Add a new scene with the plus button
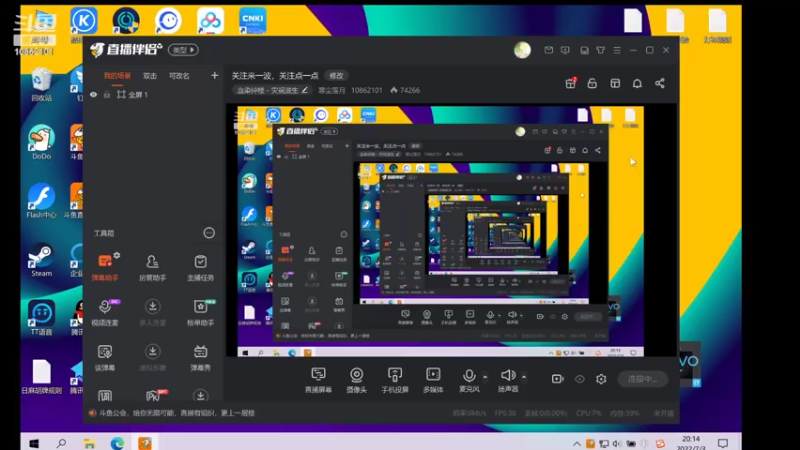Viewport: 800px width, 450px height. [x=214, y=76]
